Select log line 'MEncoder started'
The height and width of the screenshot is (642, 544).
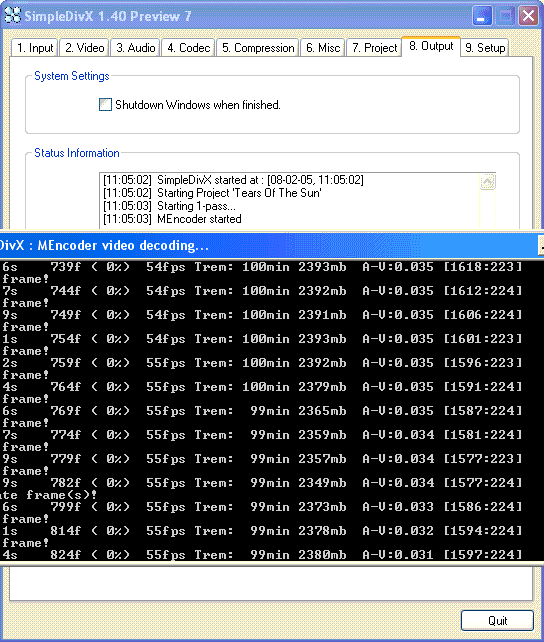click(172, 219)
